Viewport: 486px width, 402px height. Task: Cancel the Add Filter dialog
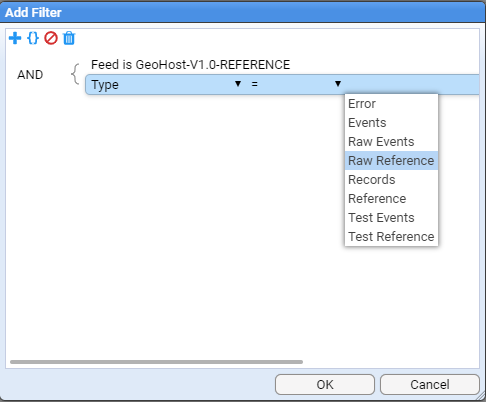pos(430,385)
